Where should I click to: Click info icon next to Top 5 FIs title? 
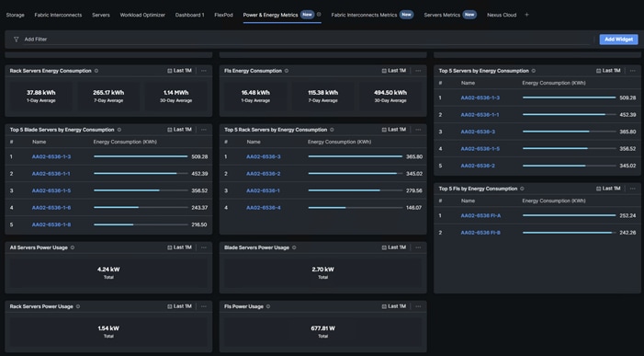522,189
